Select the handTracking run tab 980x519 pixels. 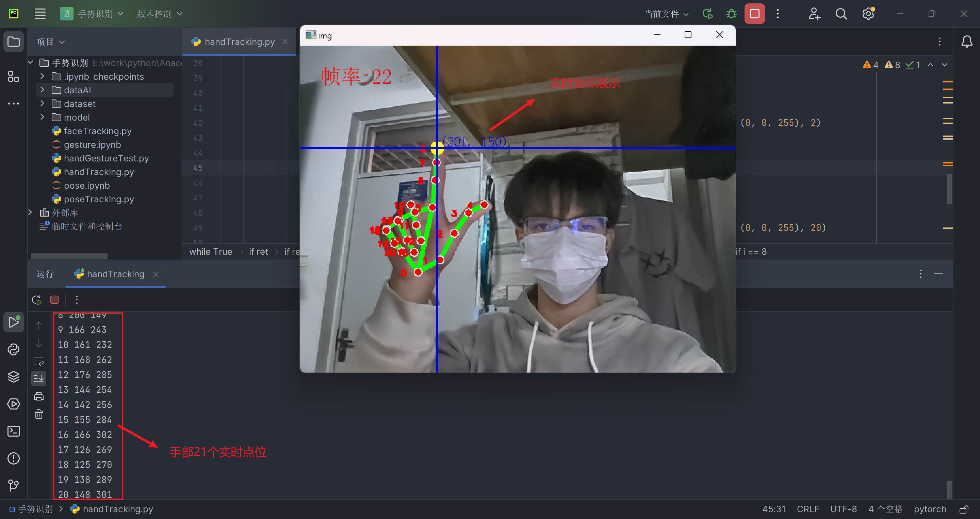click(x=115, y=274)
